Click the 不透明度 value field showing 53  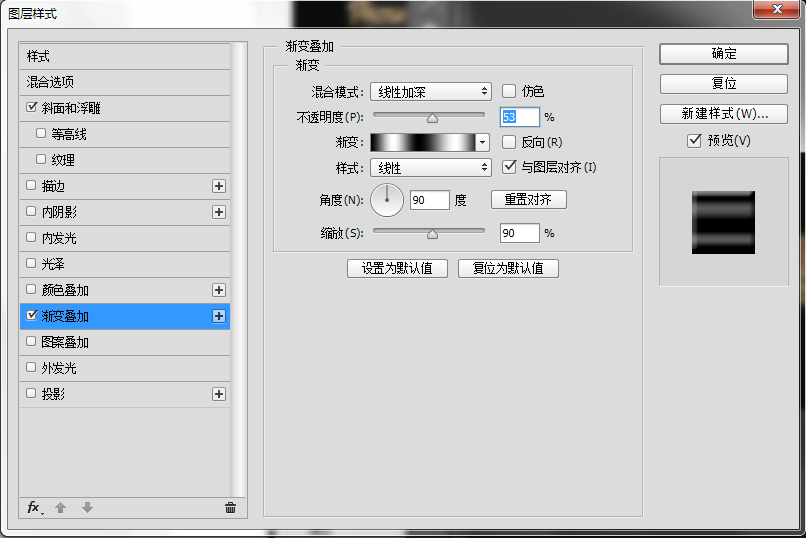click(520, 117)
